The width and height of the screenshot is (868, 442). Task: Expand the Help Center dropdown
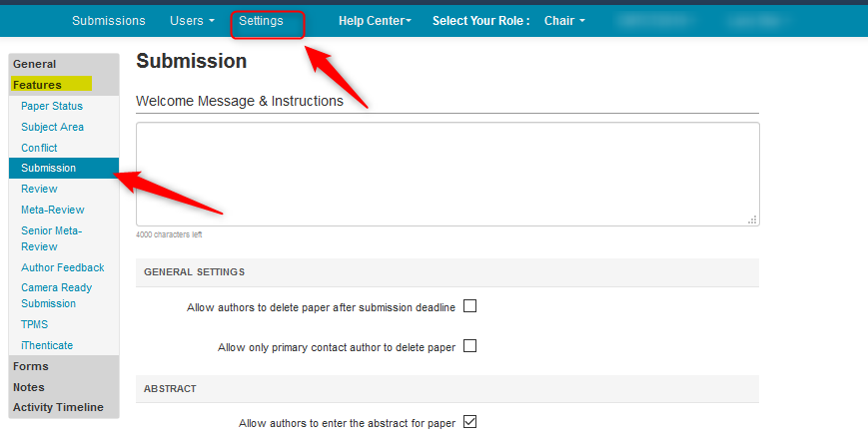[375, 21]
